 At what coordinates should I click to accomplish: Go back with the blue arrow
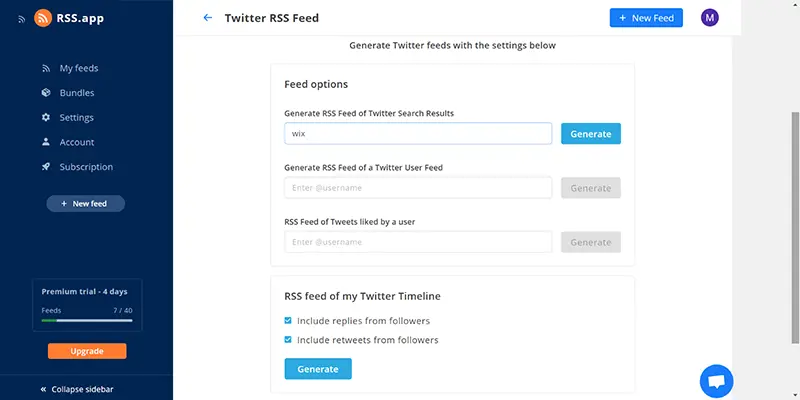207,18
